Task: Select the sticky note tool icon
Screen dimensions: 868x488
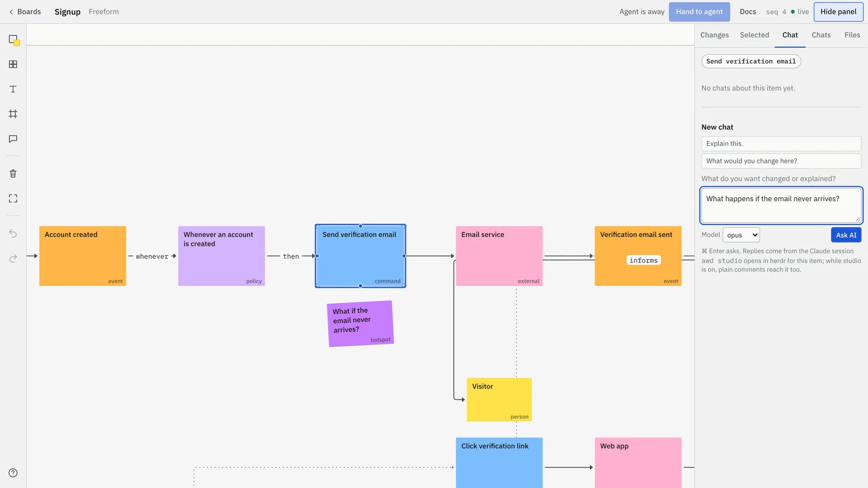Action: tap(14, 40)
